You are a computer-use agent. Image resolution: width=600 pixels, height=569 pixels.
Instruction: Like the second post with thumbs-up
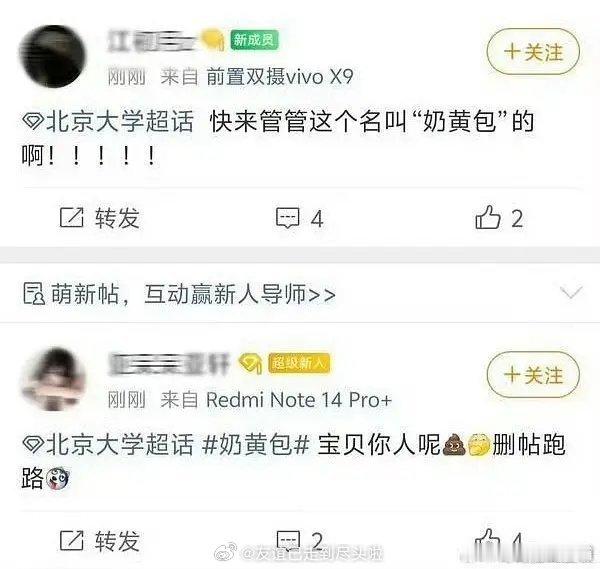(x=488, y=540)
